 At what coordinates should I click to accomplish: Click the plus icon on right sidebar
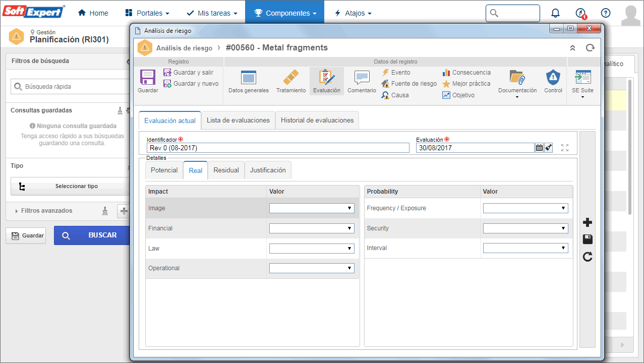click(587, 222)
